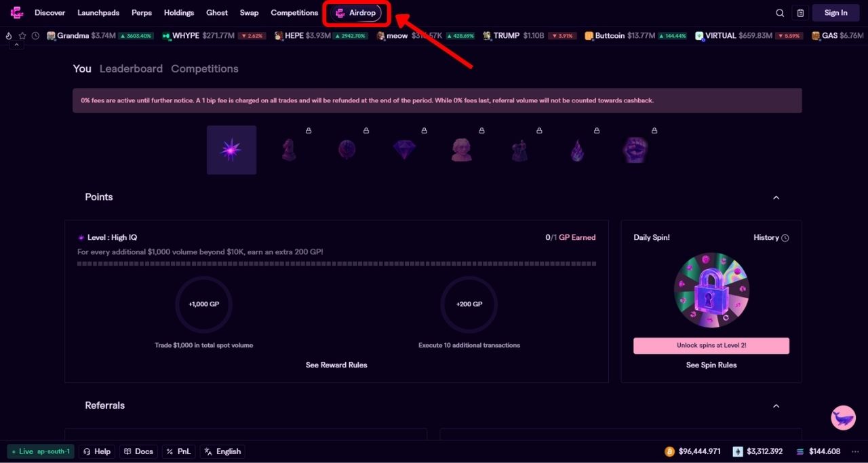
Task: Open Daily Spin History
Action: tap(771, 238)
